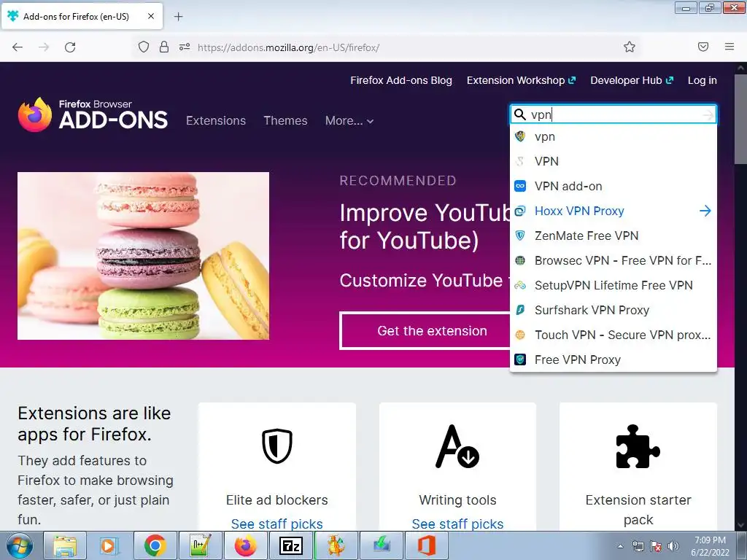The height and width of the screenshot is (560, 747).
Task: Select 'Touch VPN - Secure VPN proxy' suggestion
Action: [613, 335]
